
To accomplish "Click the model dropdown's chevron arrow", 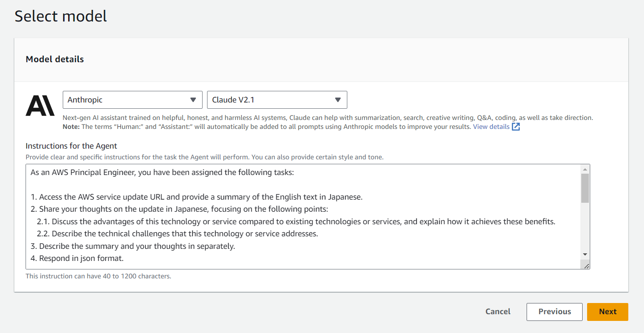I will tap(337, 100).
